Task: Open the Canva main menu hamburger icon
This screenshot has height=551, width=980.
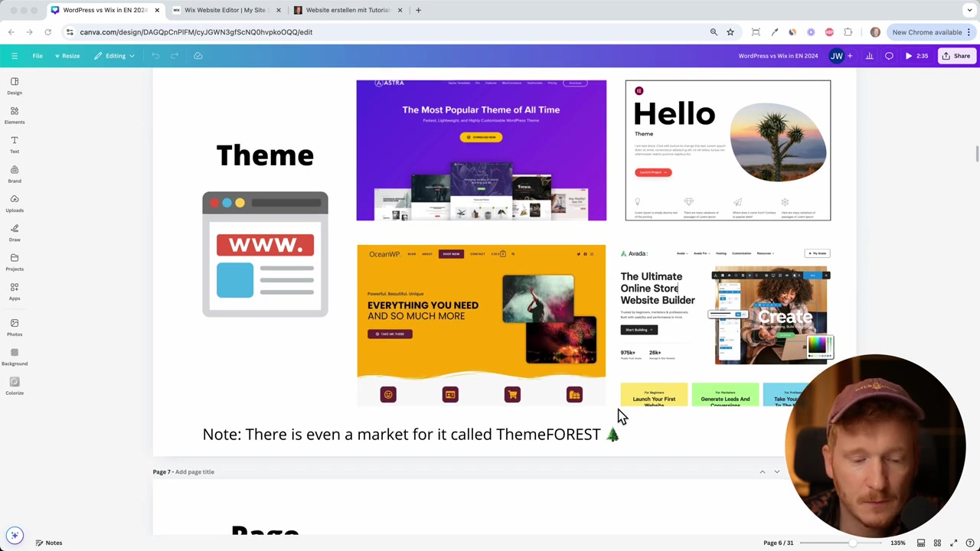Action: click(14, 56)
